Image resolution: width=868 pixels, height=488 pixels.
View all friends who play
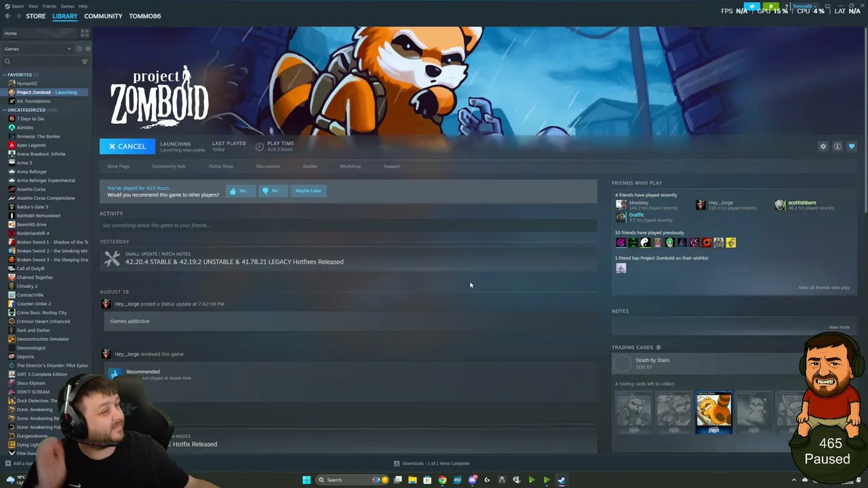click(824, 287)
